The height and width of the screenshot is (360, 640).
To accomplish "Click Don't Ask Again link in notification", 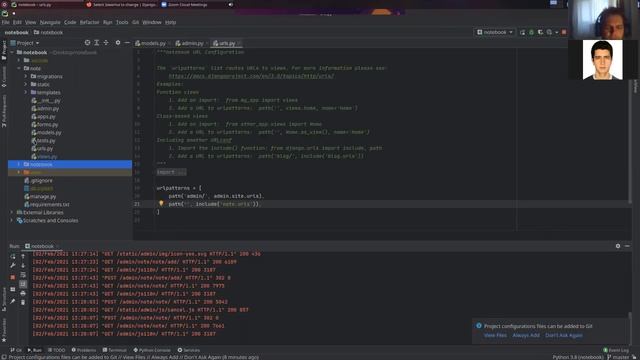I will tap(564, 335).
